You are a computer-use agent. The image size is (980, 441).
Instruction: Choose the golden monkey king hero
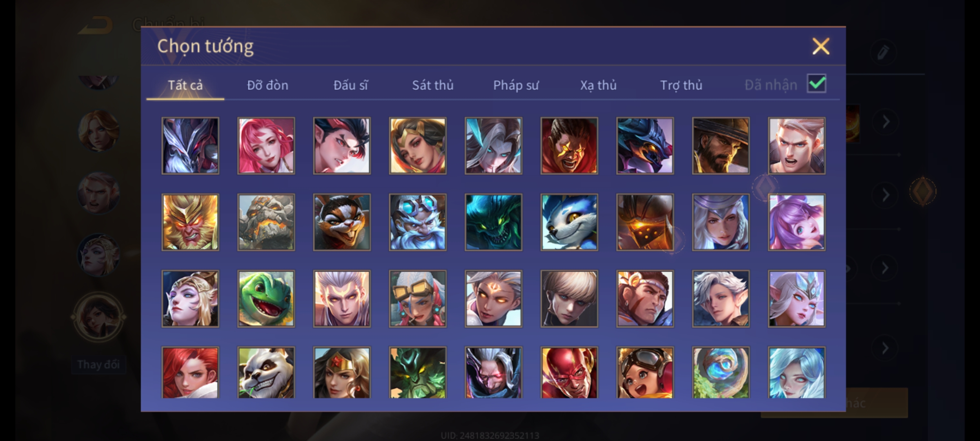point(190,222)
